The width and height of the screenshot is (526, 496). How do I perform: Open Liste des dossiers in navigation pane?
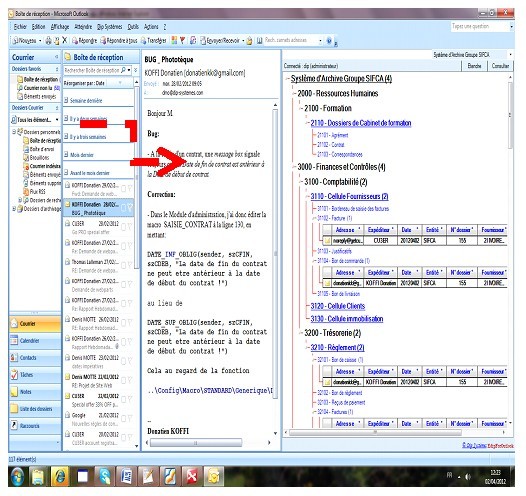click(35, 409)
